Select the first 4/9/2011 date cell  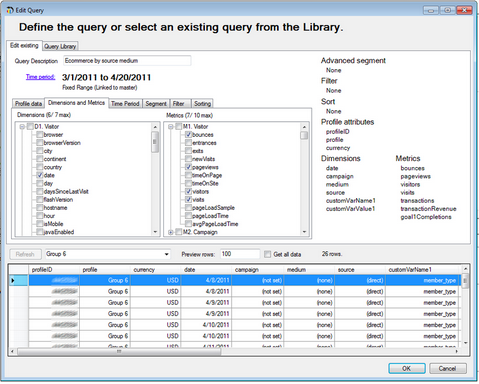point(206,303)
